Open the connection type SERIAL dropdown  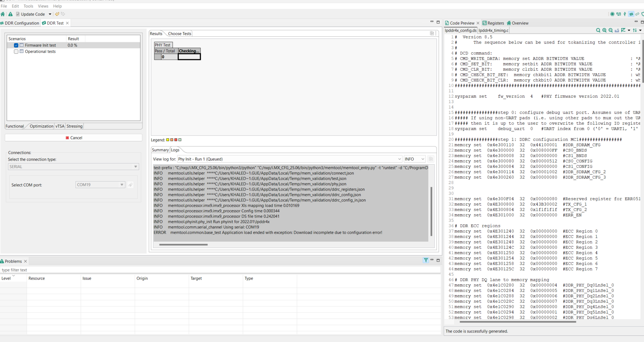point(73,167)
